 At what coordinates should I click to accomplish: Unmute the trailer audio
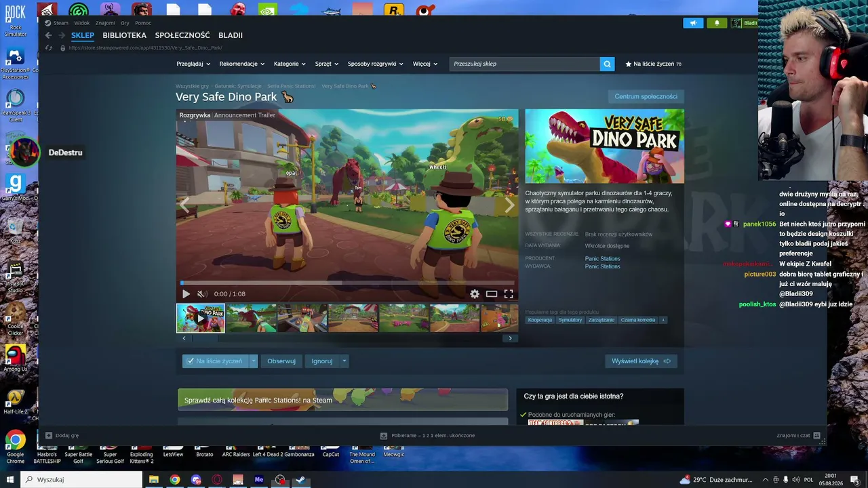click(201, 294)
